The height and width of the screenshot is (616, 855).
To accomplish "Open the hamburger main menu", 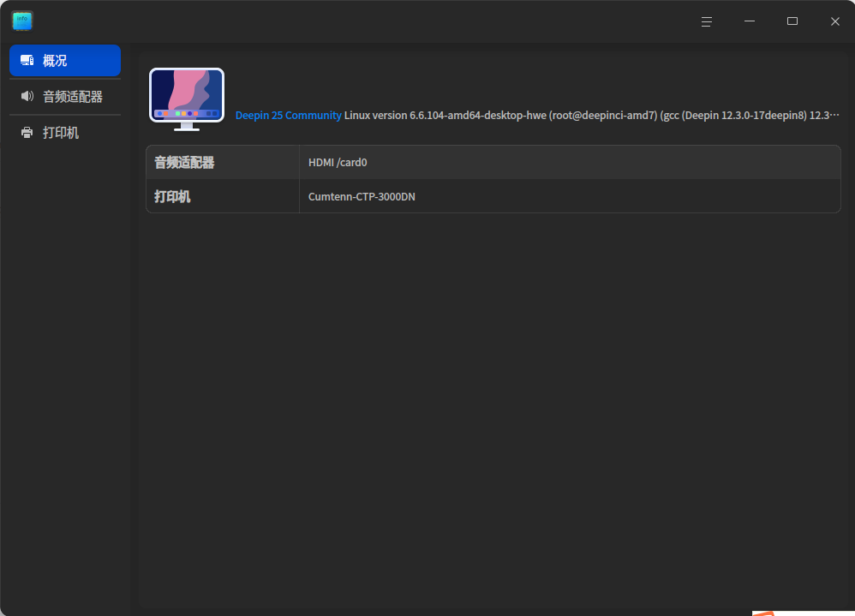I will pos(707,21).
